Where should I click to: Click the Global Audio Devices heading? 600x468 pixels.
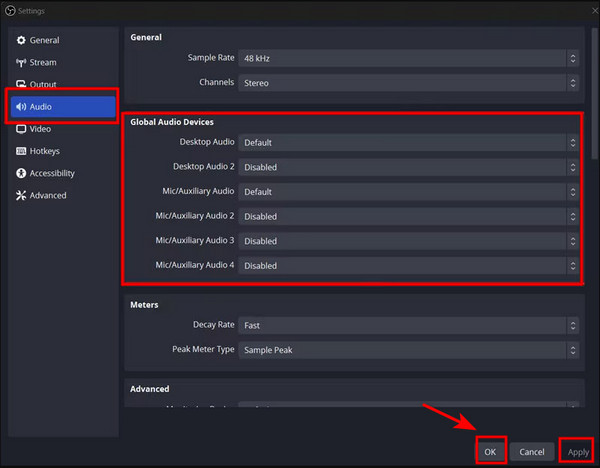click(172, 122)
